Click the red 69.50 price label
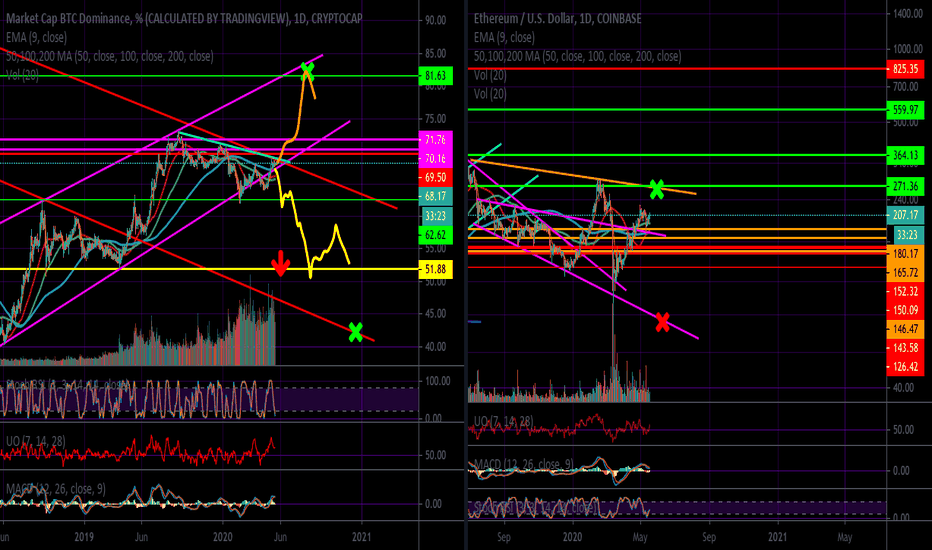This screenshot has width=932, height=550. coord(436,177)
